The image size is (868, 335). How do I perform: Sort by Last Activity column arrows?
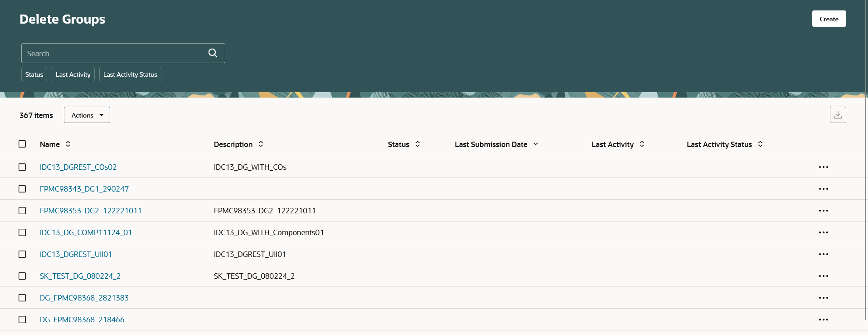tap(642, 144)
